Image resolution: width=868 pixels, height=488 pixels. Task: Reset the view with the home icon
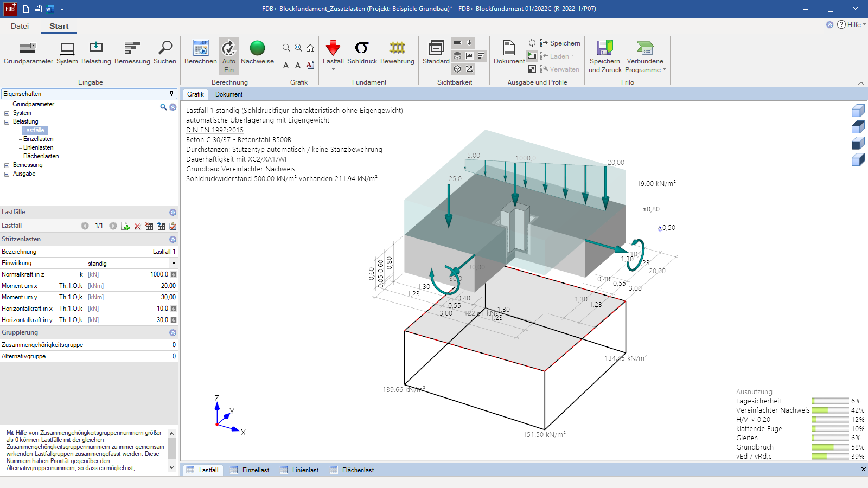click(310, 48)
